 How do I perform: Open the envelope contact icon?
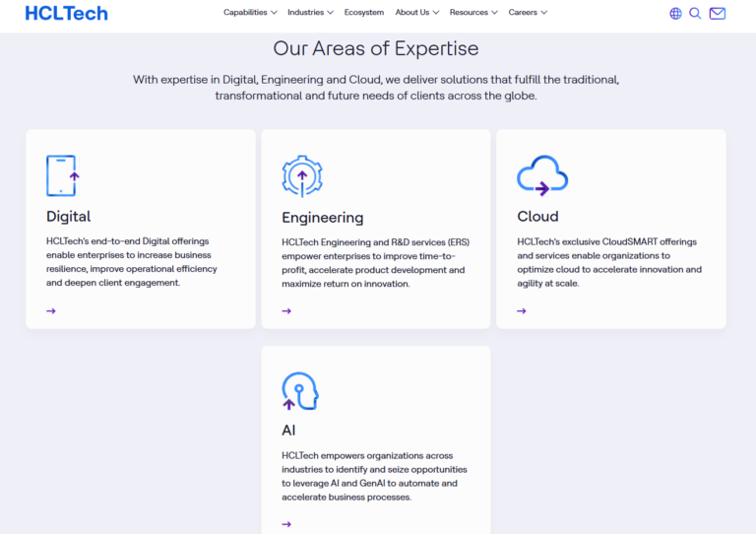[718, 14]
